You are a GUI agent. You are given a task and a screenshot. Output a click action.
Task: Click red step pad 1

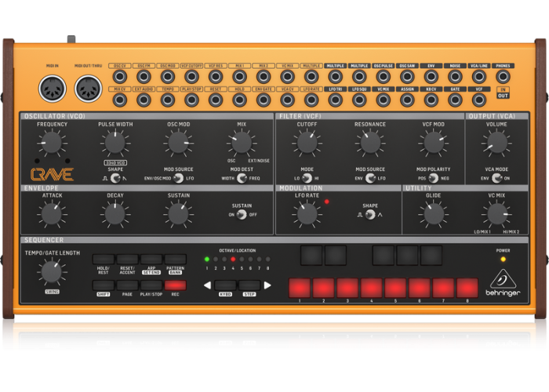click(300, 288)
